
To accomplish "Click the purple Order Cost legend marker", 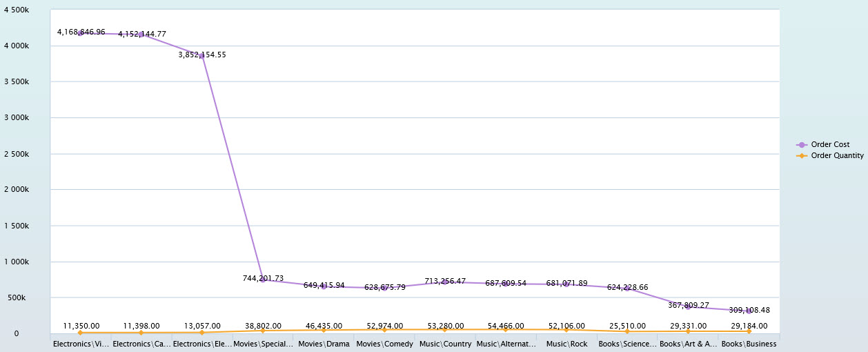I will tap(801, 145).
